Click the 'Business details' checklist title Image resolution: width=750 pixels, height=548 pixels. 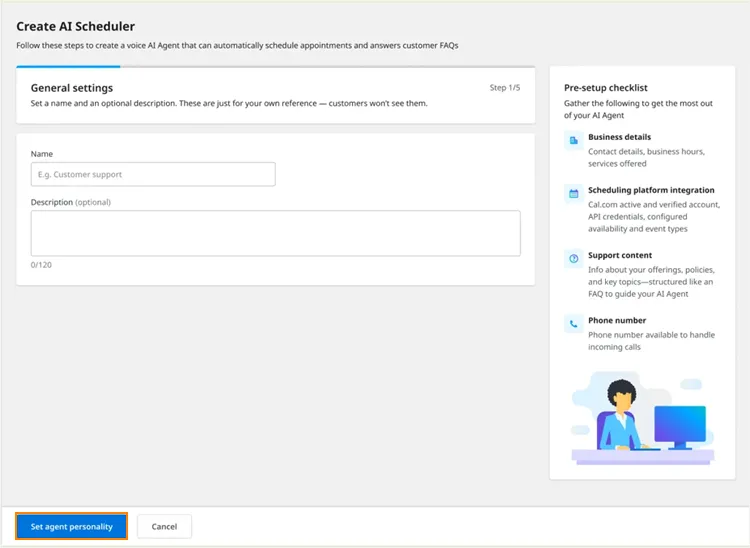619,137
